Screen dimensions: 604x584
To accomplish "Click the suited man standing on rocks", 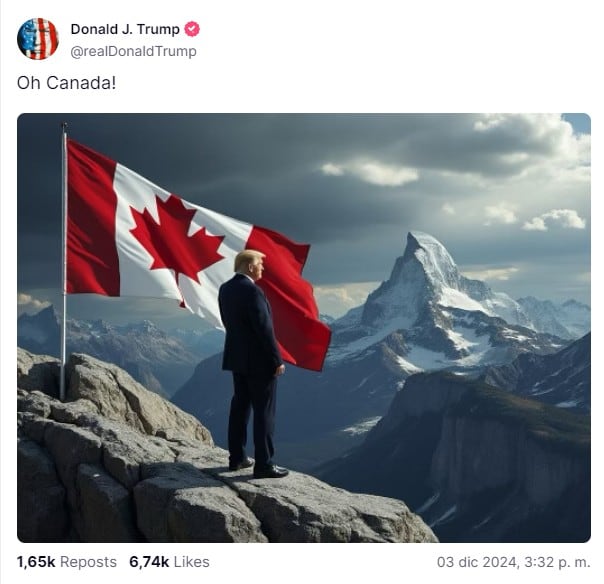I will click(x=252, y=364).
